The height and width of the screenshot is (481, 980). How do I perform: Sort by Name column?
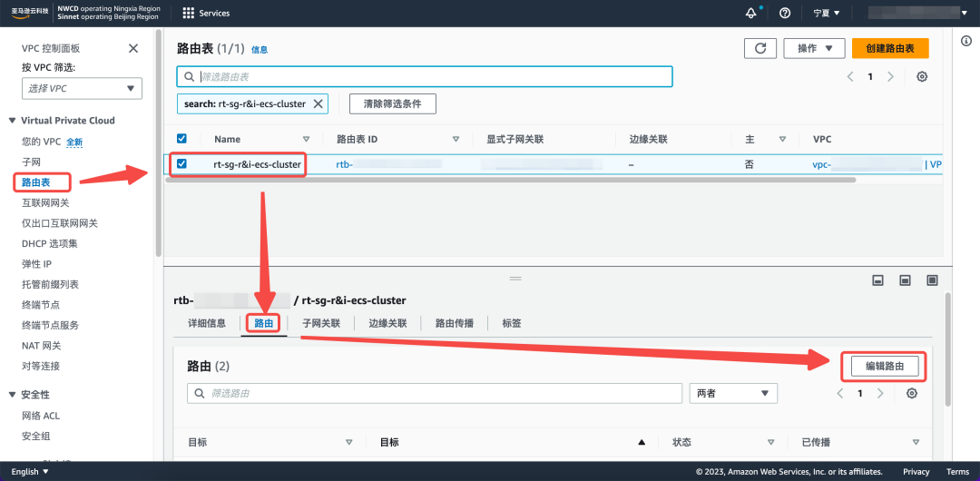click(x=307, y=139)
